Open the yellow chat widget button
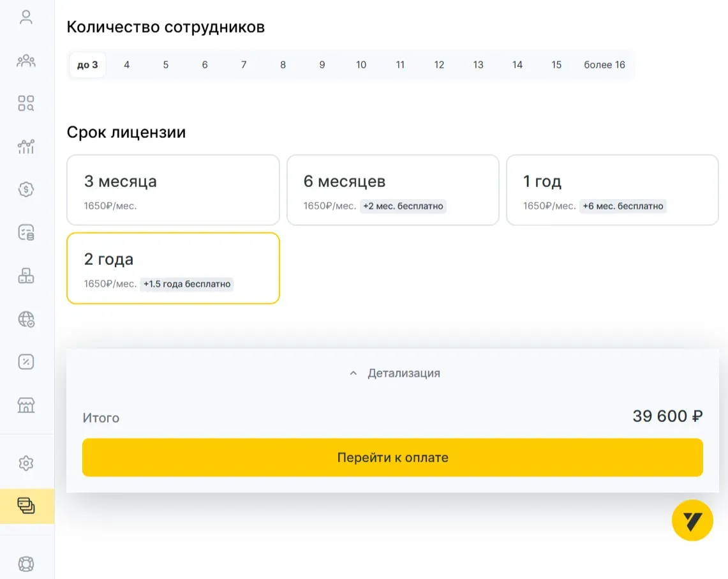Image resolution: width=728 pixels, height=579 pixels. pyautogui.click(x=692, y=521)
